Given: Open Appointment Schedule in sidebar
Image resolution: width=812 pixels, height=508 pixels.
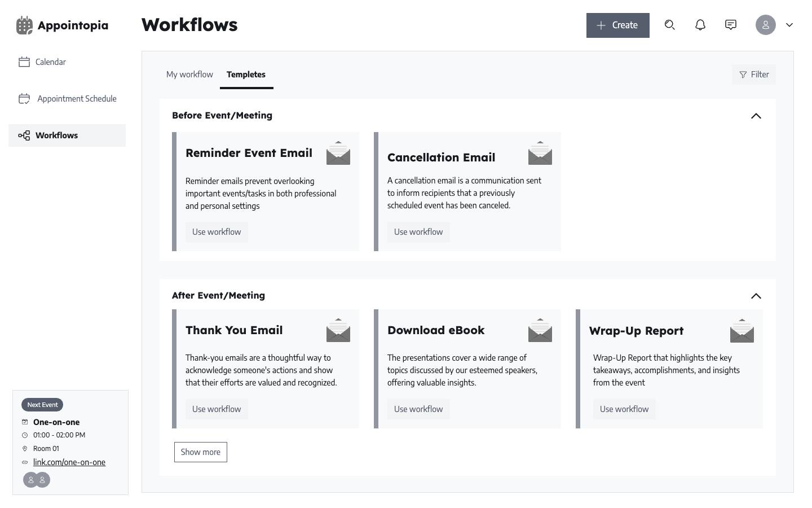Looking at the screenshot, I should click(x=77, y=99).
